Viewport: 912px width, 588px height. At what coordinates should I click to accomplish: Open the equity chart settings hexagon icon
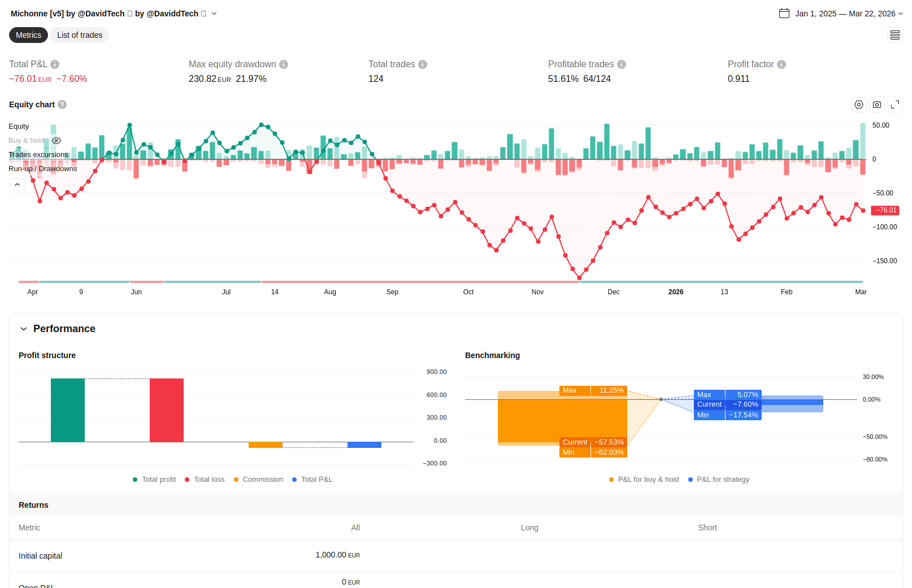[859, 104]
